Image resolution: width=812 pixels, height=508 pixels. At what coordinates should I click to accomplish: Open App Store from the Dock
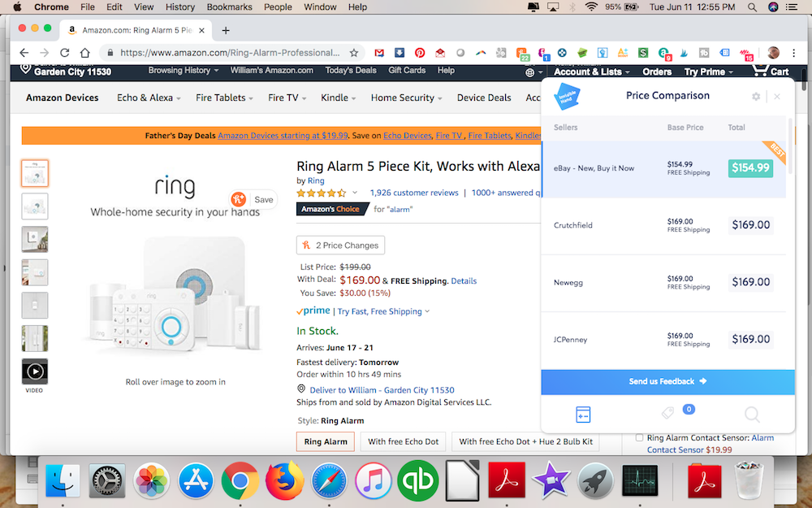[x=196, y=480]
